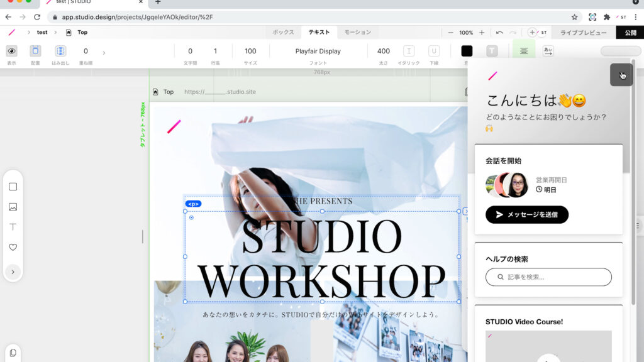Screen dimensions: 644x362
Task: Redo the last action
Action: (513, 33)
